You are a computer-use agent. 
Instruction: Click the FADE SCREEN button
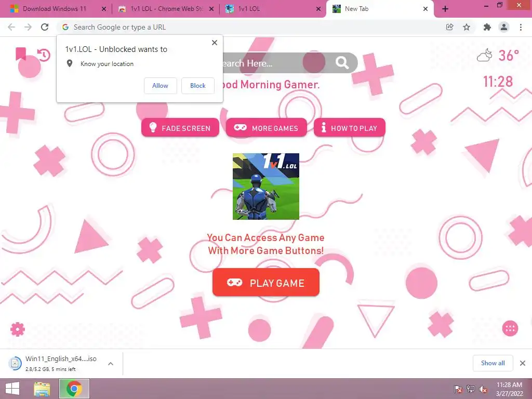tap(180, 128)
